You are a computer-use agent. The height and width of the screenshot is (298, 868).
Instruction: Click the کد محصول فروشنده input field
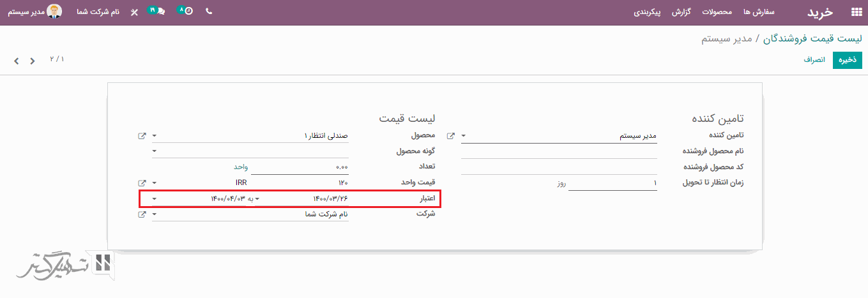(559, 167)
